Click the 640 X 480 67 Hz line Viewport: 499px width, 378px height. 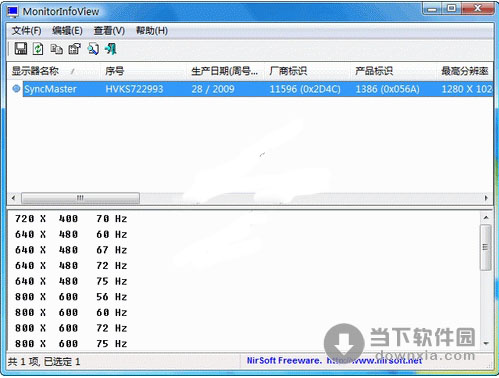tap(71, 250)
